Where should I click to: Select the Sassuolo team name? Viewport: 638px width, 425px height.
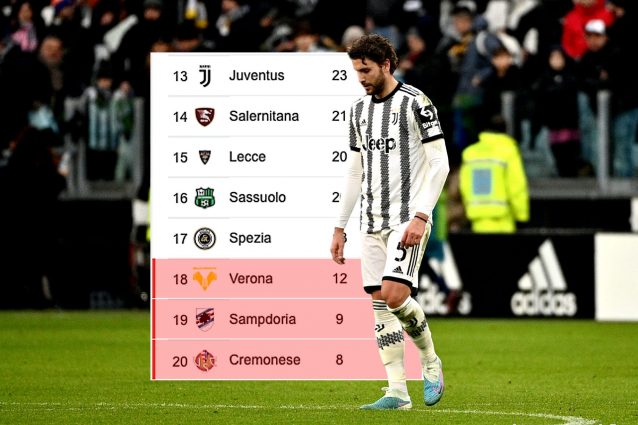point(257,197)
